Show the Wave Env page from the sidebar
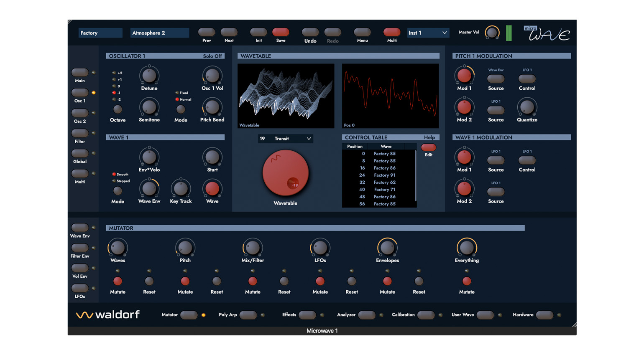This screenshot has width=644, height=355. pyautogui.click(x=80, y=228)
